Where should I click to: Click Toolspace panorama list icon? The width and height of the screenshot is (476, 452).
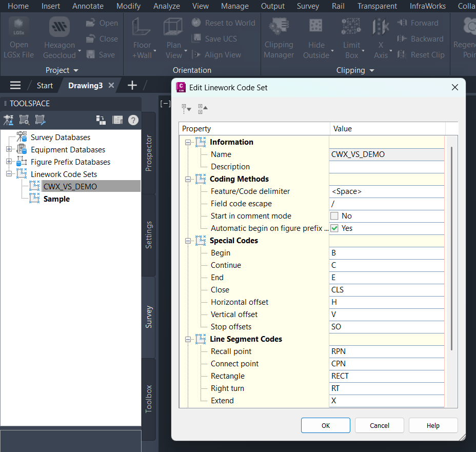coord(117,120)
